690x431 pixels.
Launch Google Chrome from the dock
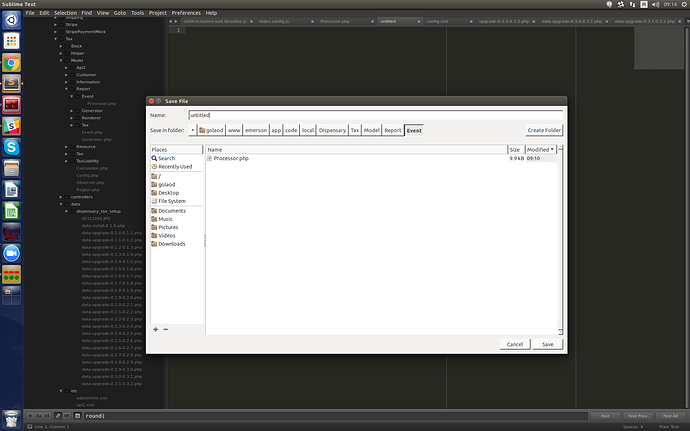(12, 63)
